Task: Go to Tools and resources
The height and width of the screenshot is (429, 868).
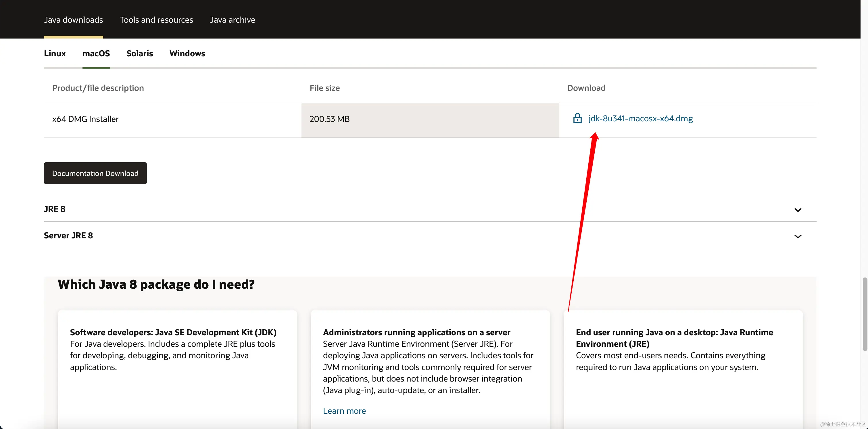Action: coord(156,20)
